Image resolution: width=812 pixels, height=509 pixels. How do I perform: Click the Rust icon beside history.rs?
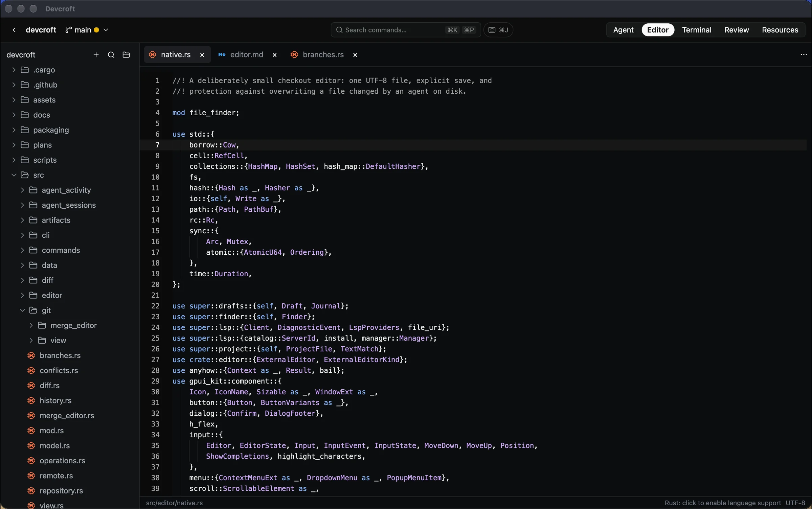pos(31,400)
